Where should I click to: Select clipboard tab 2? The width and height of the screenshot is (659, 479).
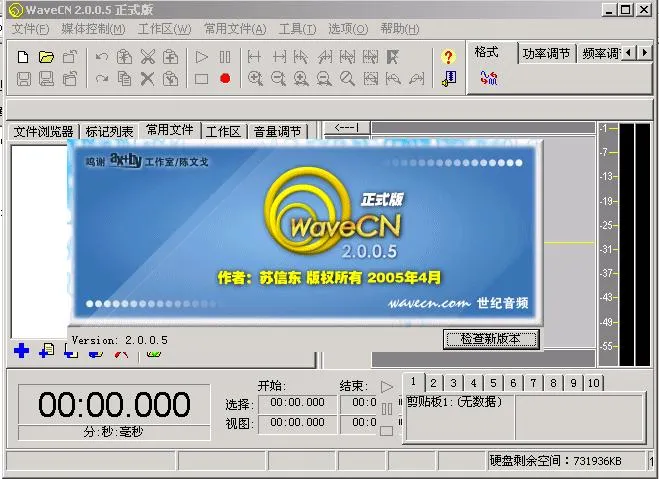click(x=433, y=383)
